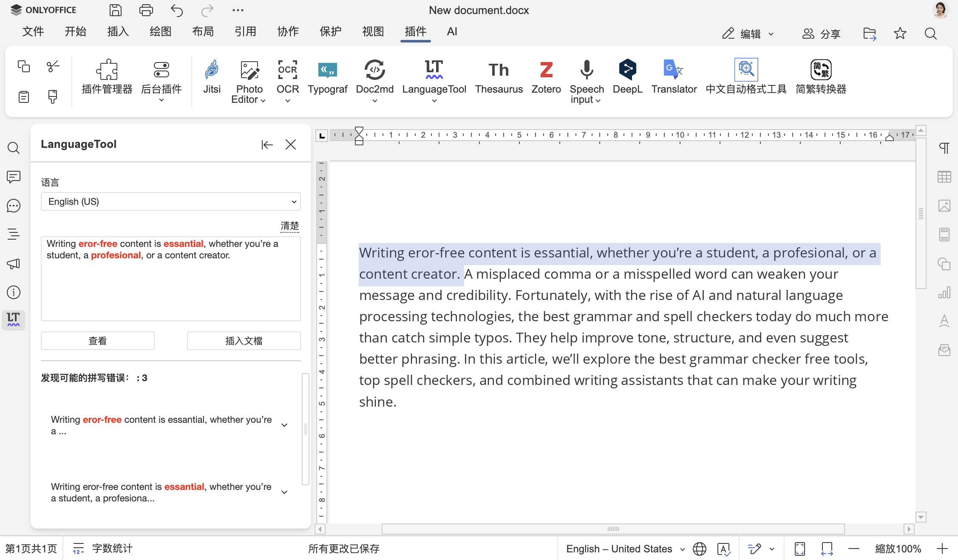Open the AI ribbon tab
Screen dimensions: 958x560
[452, 31]
